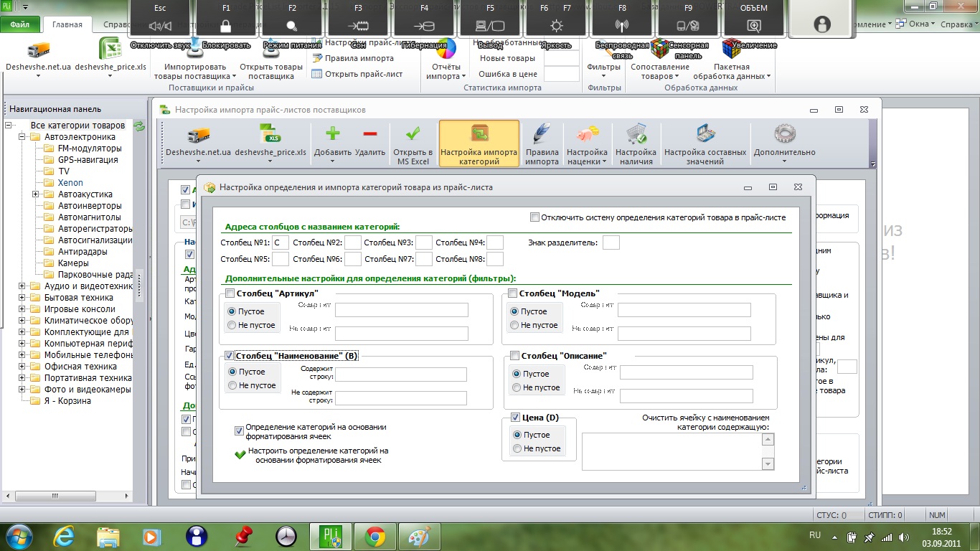The image size is (980, 551).
Task: Select GPS-навигация in the category tree
Action: point(88,160)
